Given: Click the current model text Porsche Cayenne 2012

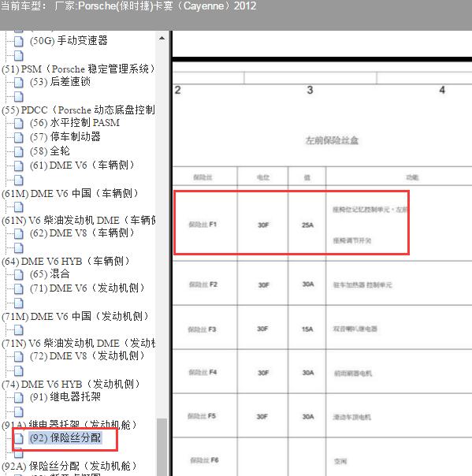Looking at the screenshot, I should tap(128, 6).
